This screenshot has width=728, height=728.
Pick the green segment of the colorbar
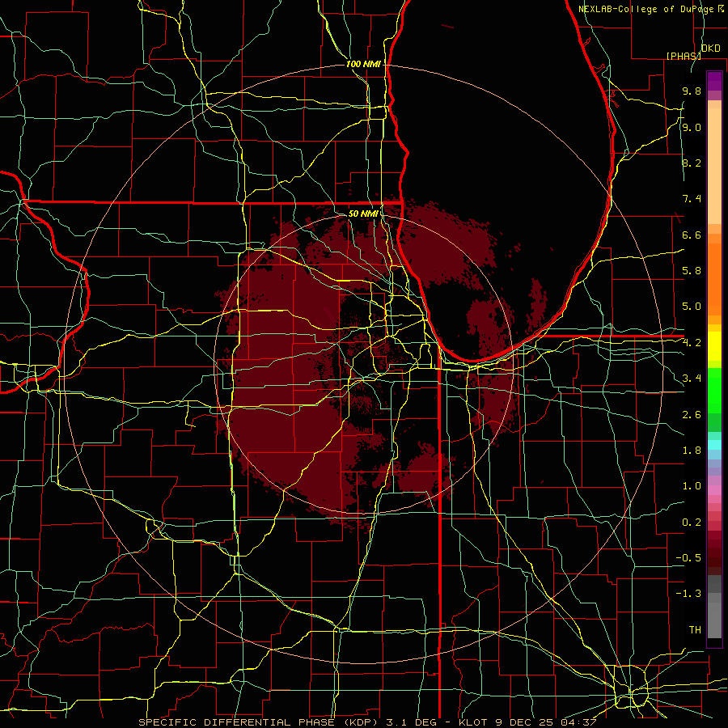714,390
